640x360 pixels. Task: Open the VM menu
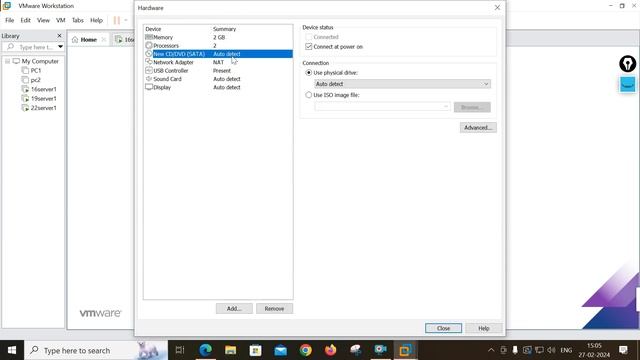click(60, 20)
